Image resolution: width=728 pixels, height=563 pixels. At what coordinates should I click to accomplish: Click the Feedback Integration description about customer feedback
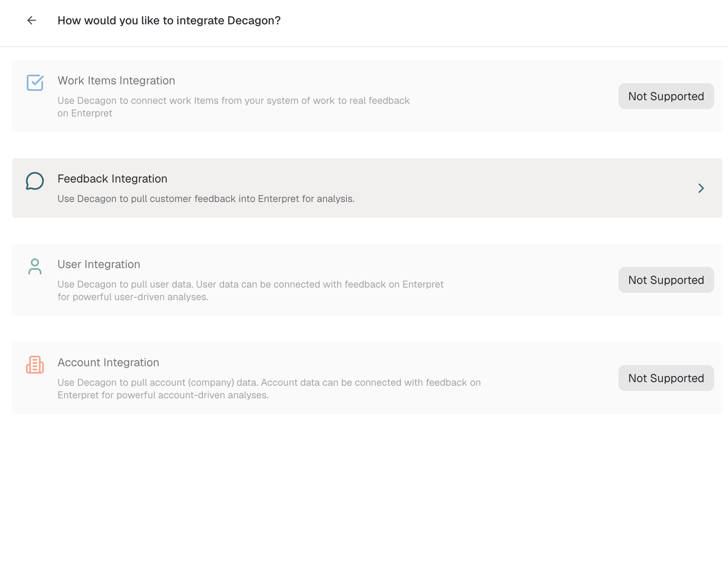coord(206,199)
